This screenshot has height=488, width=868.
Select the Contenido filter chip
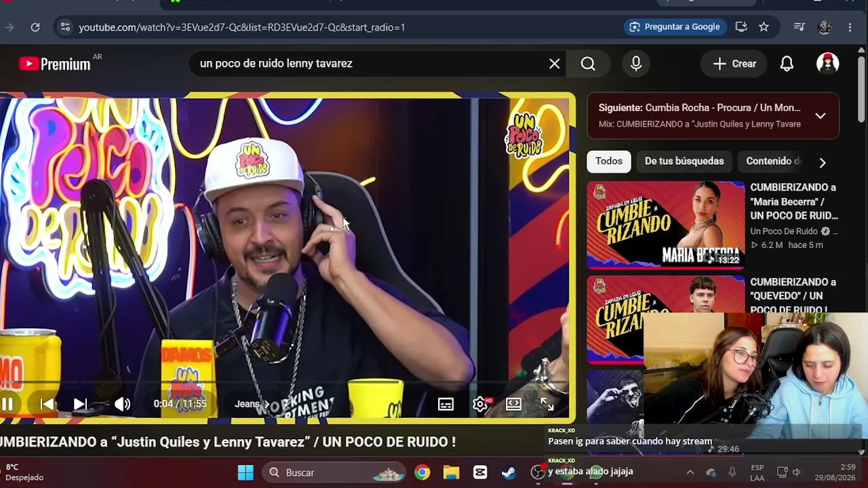coord(773,161)
